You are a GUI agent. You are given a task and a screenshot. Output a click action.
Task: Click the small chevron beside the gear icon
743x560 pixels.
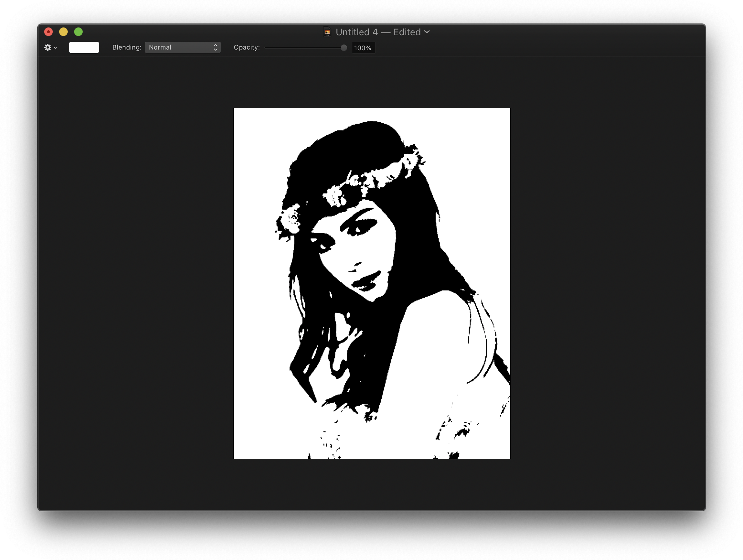(56, 48)
